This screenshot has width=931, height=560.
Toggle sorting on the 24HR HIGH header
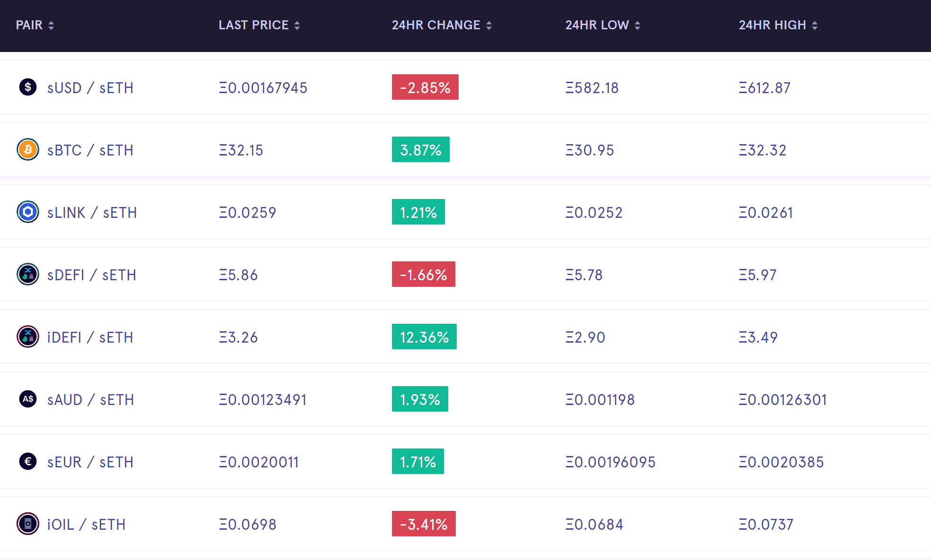click(778, 25)
